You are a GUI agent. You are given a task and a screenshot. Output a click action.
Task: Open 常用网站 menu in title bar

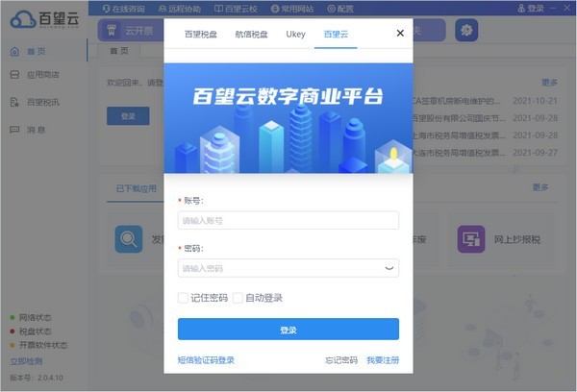pyautogui.click(x=292, y=9)
